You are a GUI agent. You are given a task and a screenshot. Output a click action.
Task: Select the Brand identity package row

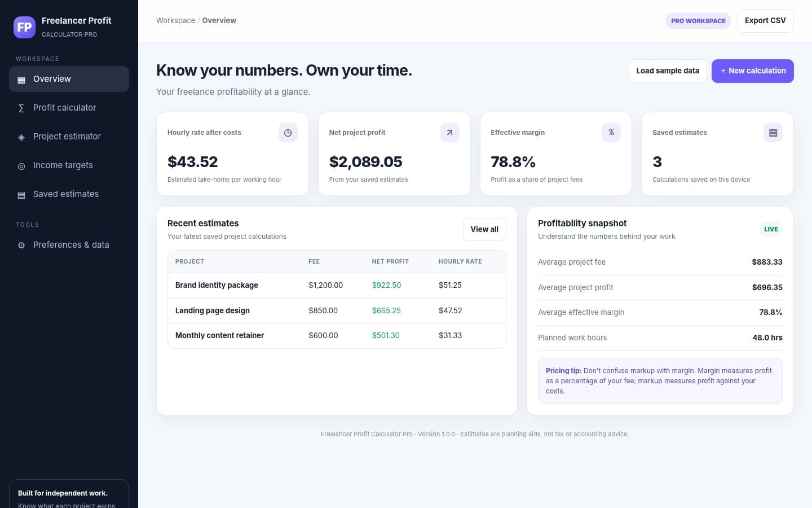pos(337,286)
